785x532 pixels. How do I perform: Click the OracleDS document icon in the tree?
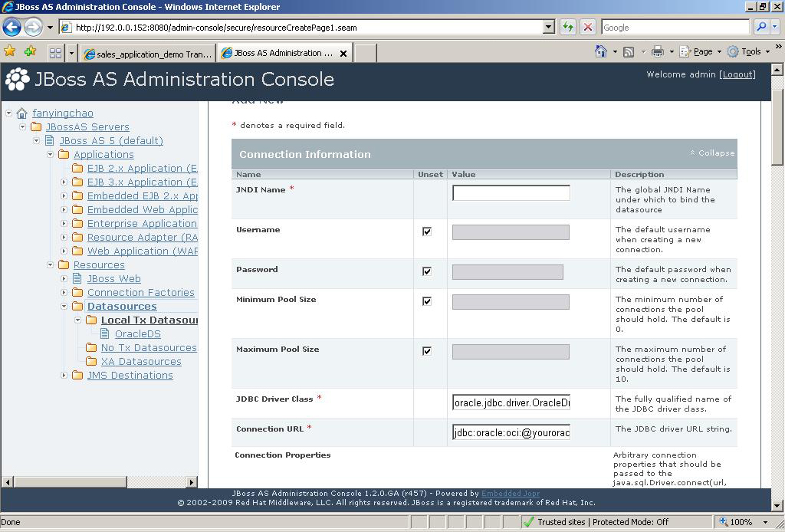(103, 333)
